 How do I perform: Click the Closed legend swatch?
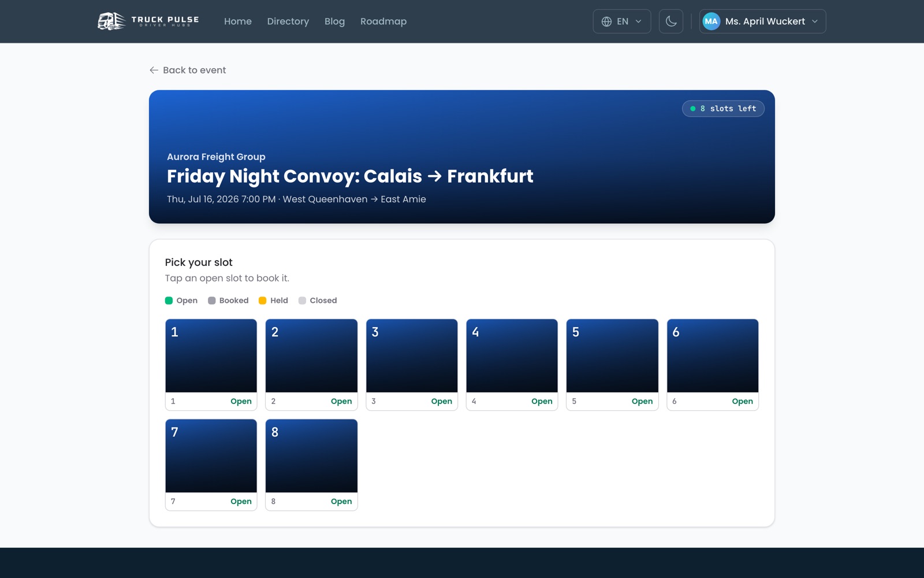coord(302,301)
